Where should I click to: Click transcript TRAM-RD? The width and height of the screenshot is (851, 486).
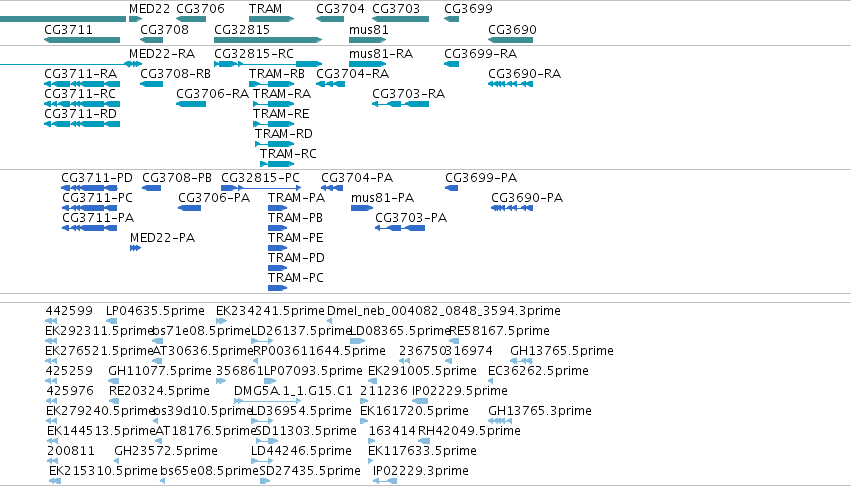click(284, 134)
